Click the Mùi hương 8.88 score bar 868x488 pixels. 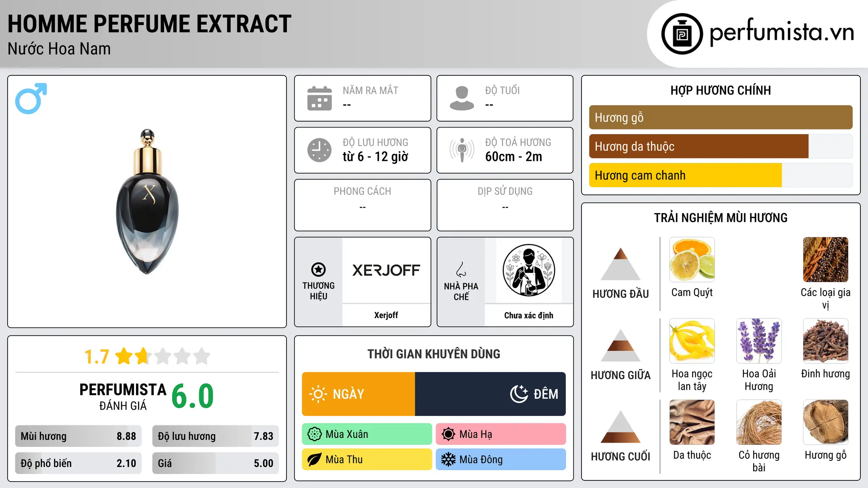click(78, 436)
